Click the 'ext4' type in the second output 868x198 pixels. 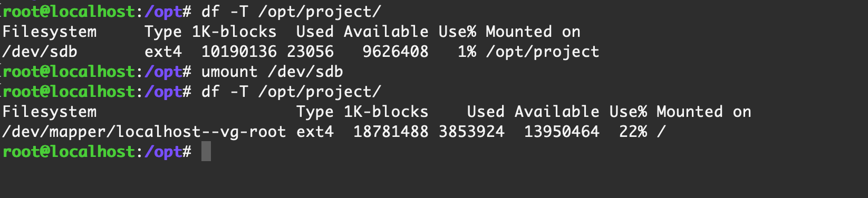pos(315,132)
